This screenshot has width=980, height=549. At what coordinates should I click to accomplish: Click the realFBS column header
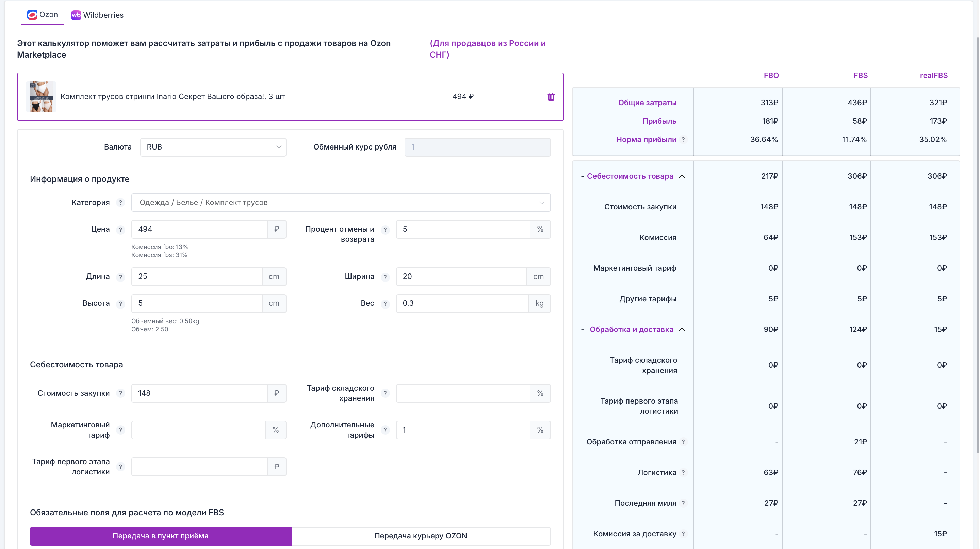[934, 75]
